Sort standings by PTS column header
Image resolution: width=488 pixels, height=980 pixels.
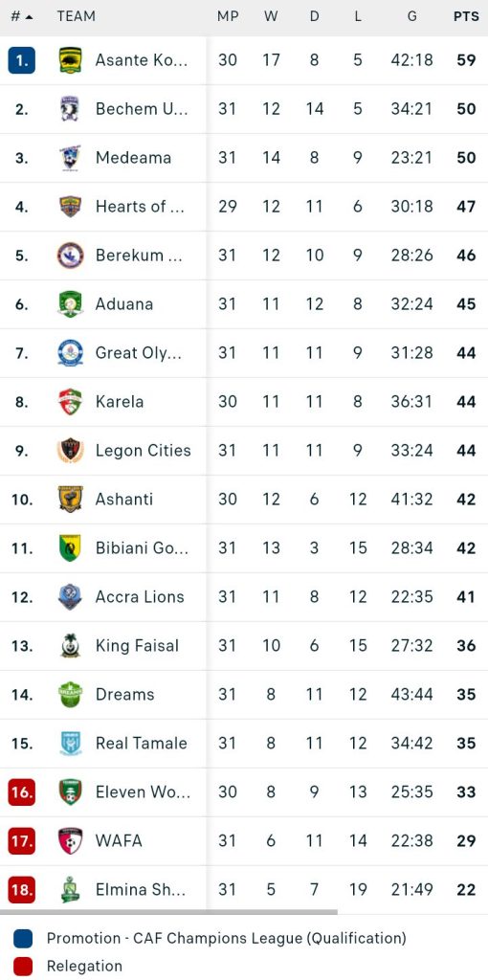click(466, 17)
